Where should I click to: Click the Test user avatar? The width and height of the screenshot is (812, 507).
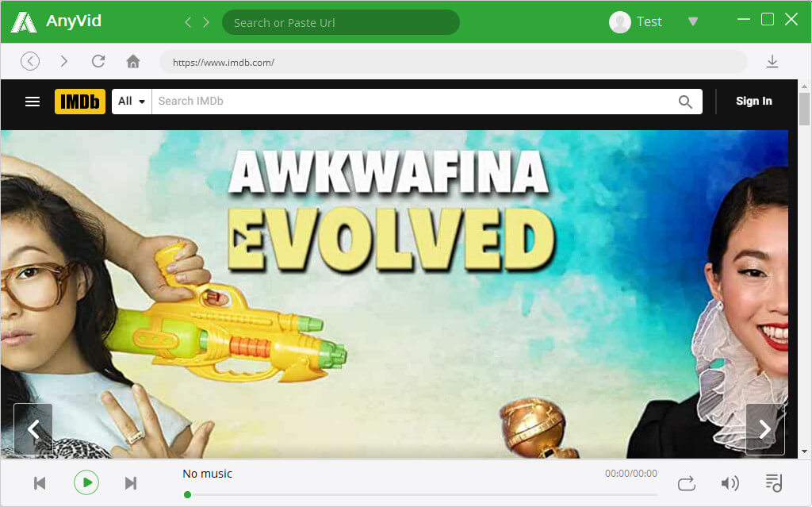pos(620,21)
